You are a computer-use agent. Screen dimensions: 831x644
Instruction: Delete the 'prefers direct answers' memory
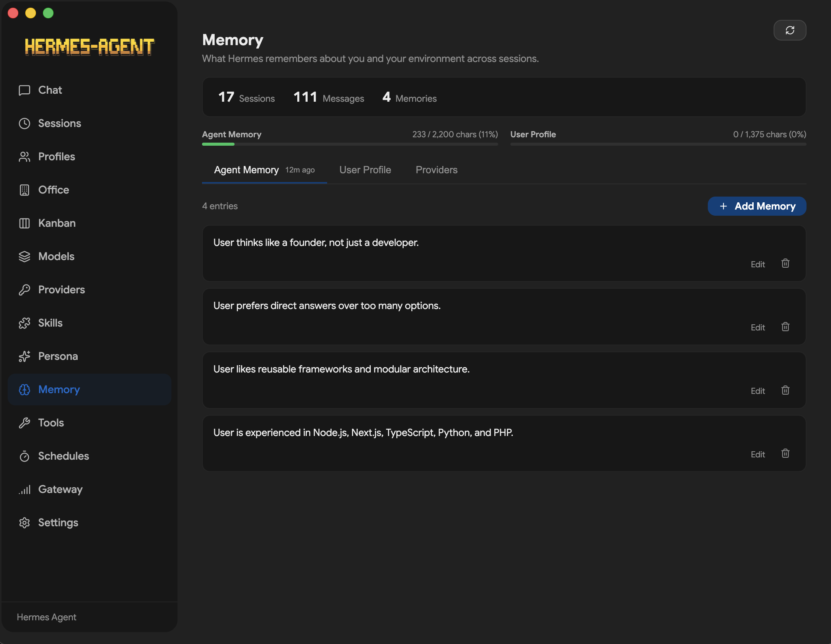click(x=785, y=327)
